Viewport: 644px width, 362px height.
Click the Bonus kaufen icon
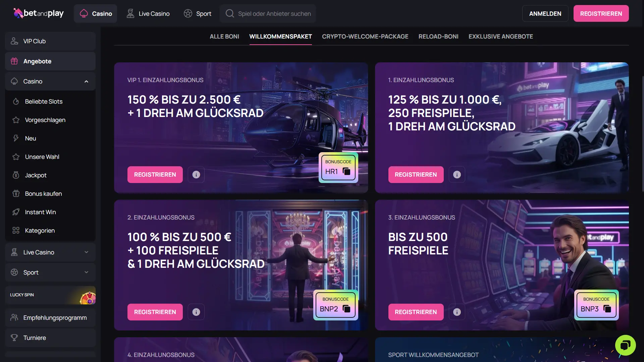tap(16, 193)
